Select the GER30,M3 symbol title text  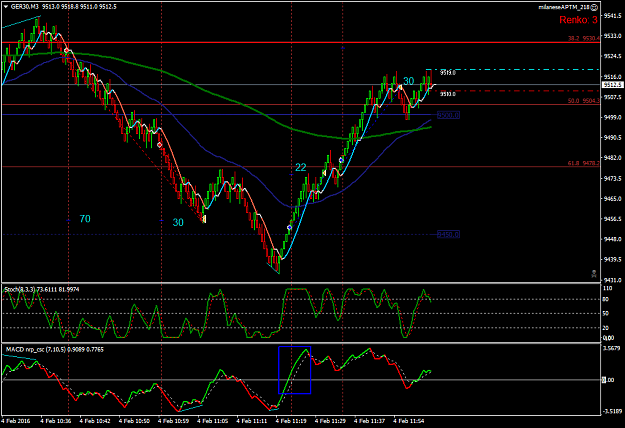pos(25,6)
